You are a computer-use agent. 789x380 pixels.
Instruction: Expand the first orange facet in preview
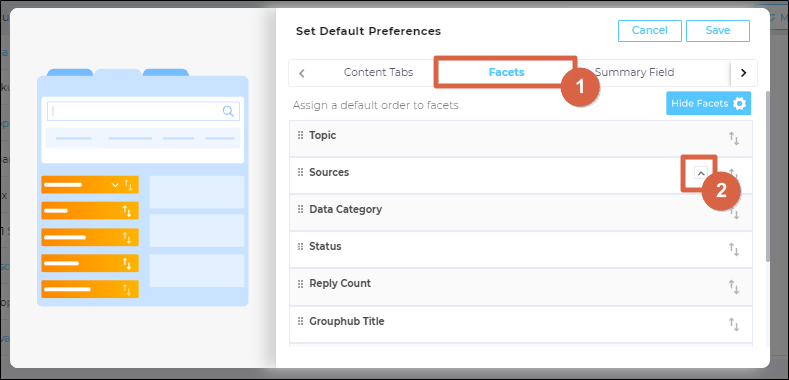pyautogui.click(x=115, y=185)
